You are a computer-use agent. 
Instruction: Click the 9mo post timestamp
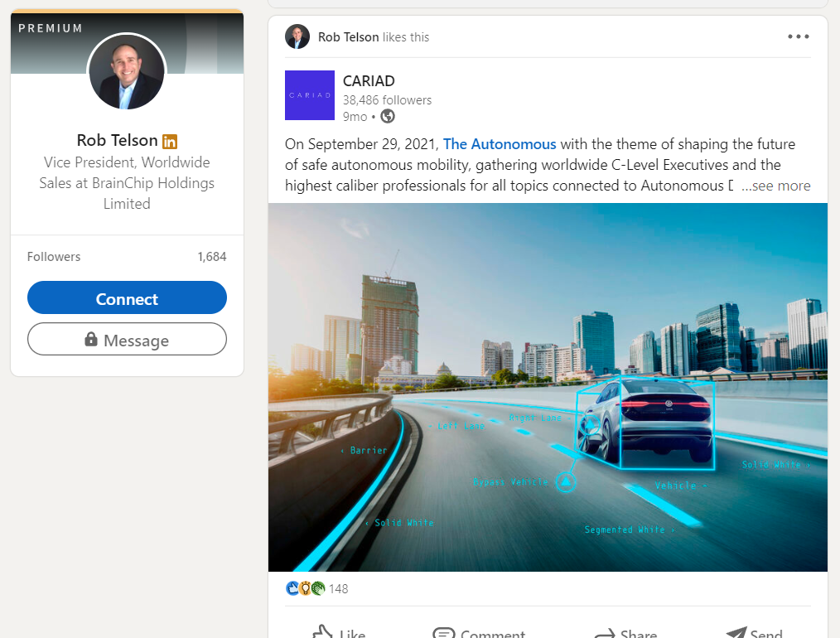pos(355,117)
